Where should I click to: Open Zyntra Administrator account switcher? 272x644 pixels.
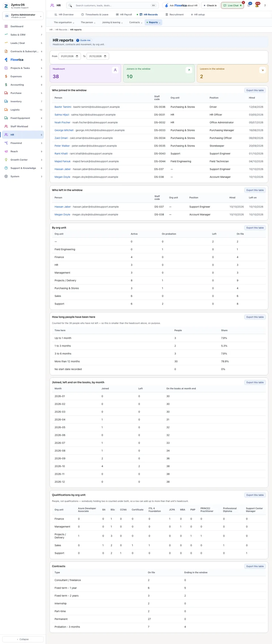point(23,16)
